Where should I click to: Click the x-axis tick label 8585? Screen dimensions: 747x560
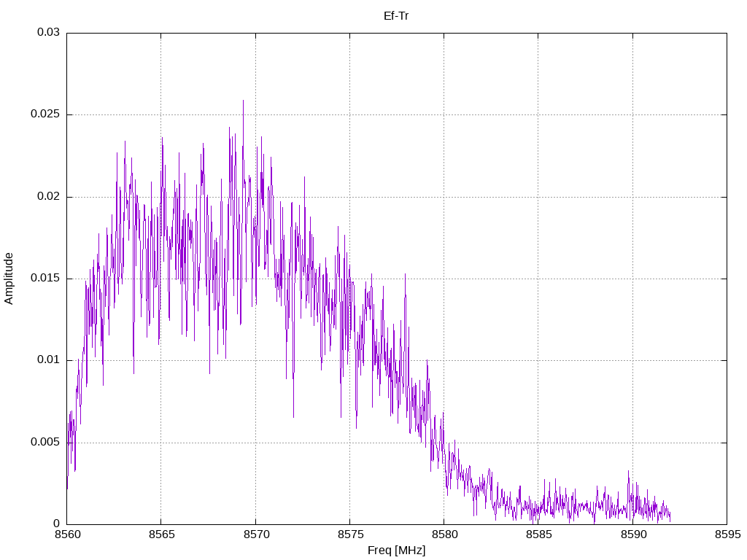(x=539, y=534)
